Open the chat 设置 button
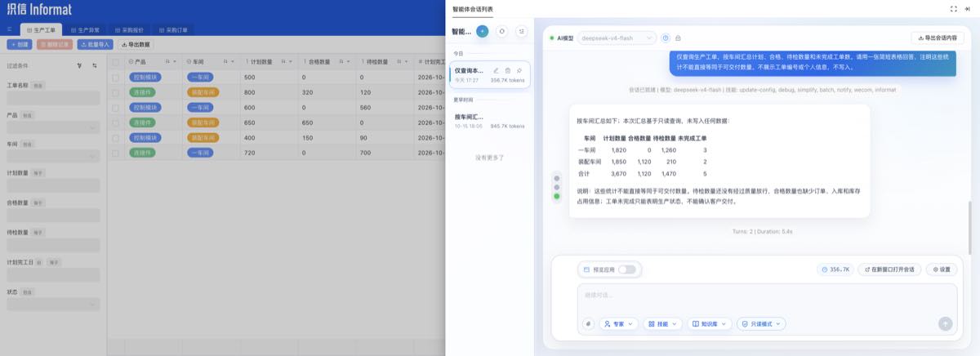This screenshot has width=980, height=356. [x=941, y=269]
